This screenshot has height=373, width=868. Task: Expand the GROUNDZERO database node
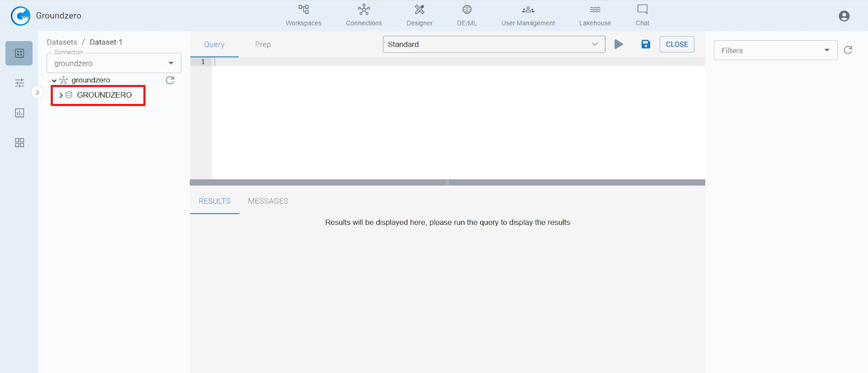[x=61, y=95]
